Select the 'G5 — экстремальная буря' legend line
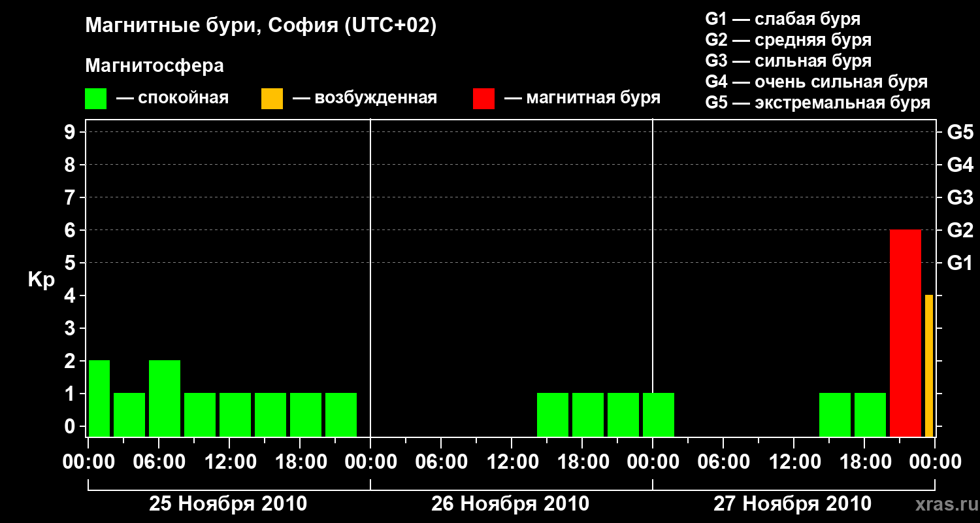The image size is (980, 523). tap(818, 103)
